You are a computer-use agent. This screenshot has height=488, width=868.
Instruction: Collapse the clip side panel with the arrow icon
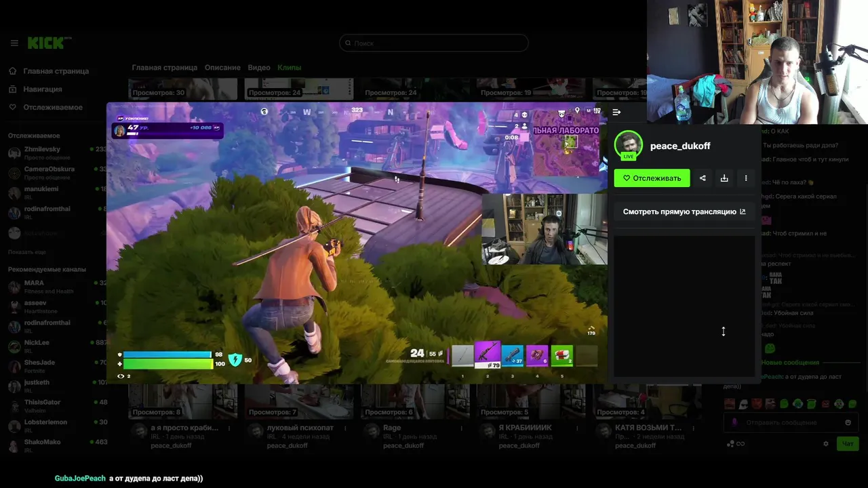tap(616, 113)
